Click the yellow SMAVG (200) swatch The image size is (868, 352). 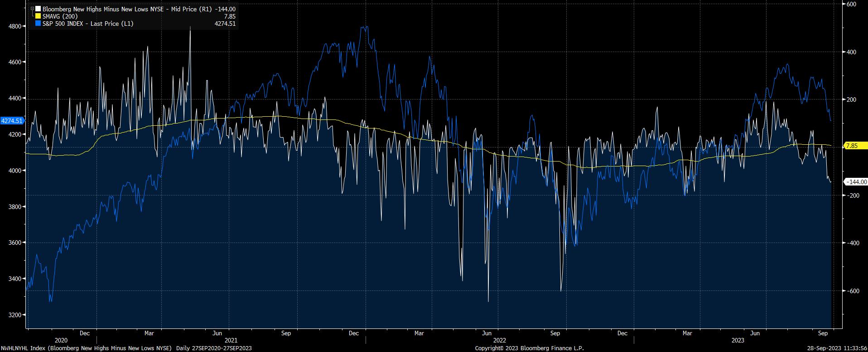(38, 16)
